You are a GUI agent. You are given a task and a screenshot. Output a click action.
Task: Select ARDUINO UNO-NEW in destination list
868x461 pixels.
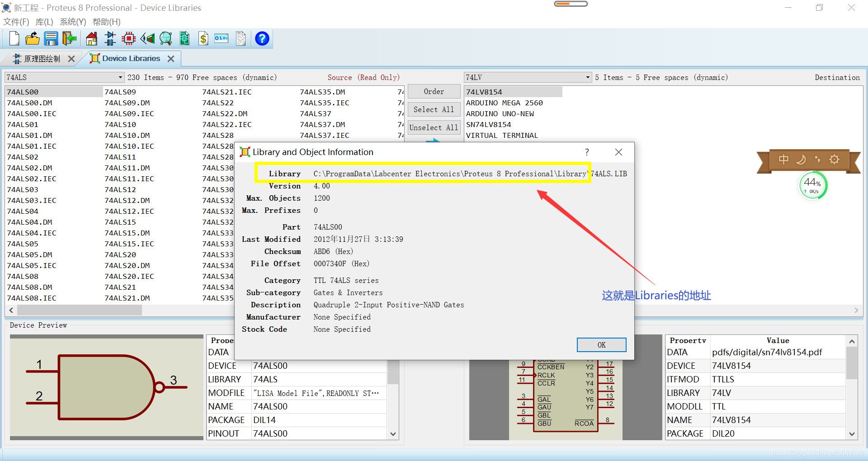pos(500,113)
